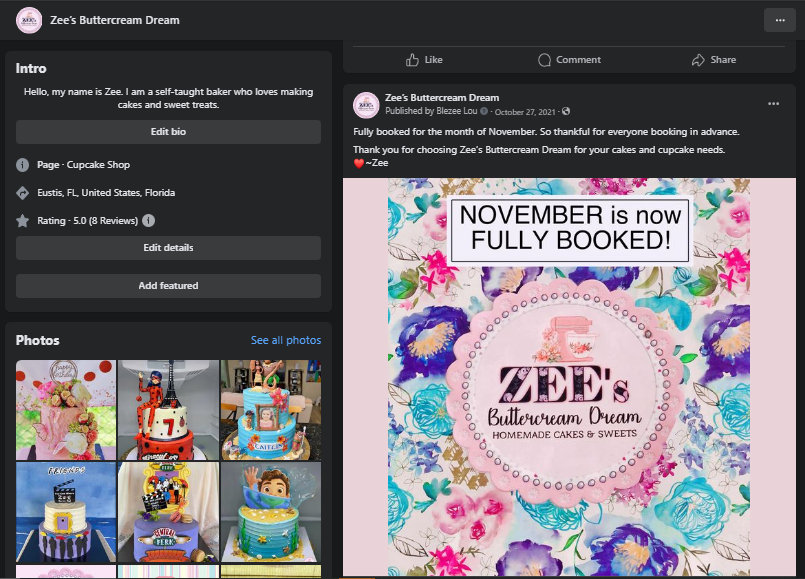805x579 pixels.
Task: Click the Intro heading
Action: 31,68
